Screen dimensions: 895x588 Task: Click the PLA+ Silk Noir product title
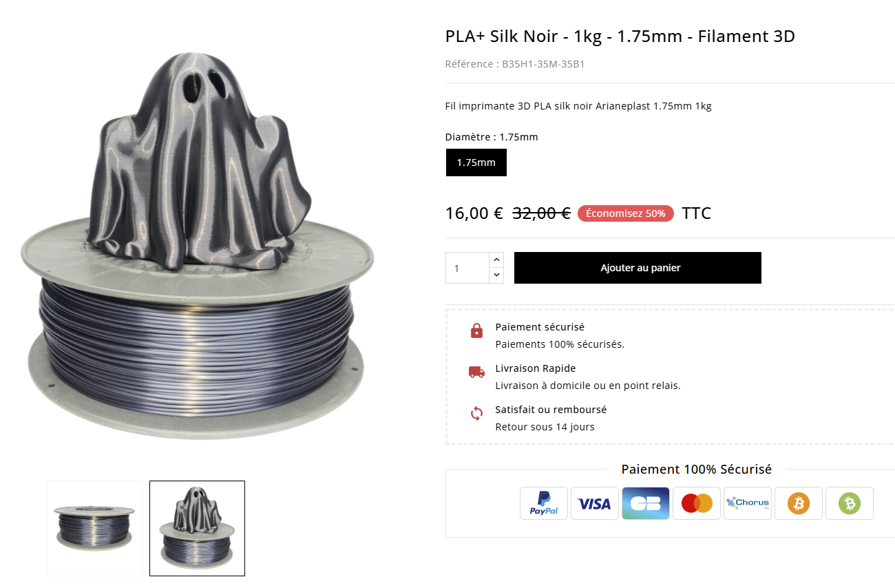click(x=620, y=36)
